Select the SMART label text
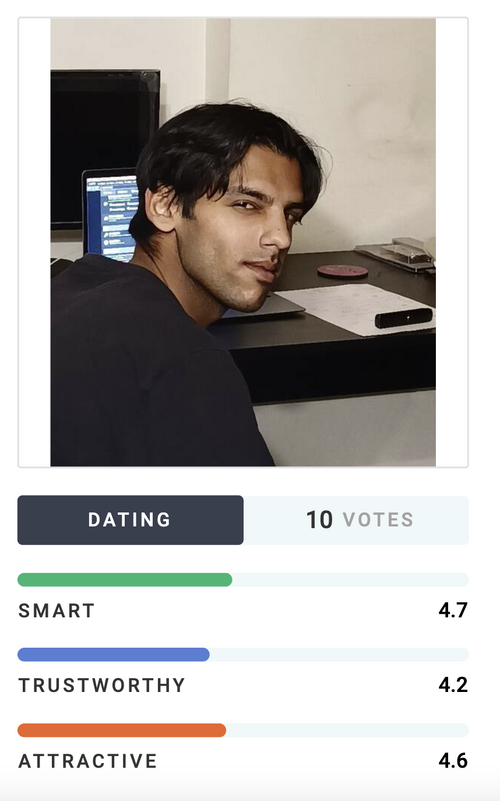500x801 pixels. pos(57,611)
